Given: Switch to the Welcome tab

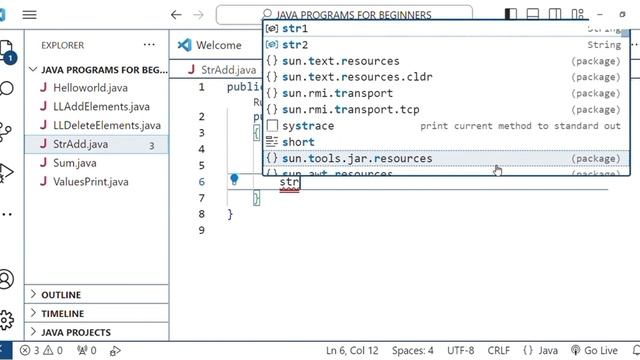Looking at the screenshot, I should point(210,45).
